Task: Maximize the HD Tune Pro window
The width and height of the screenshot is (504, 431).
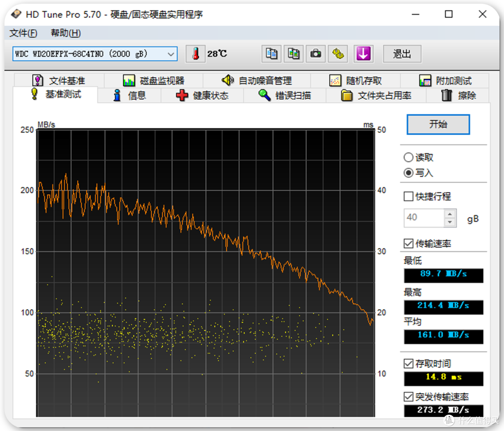Action: (449, 14)
